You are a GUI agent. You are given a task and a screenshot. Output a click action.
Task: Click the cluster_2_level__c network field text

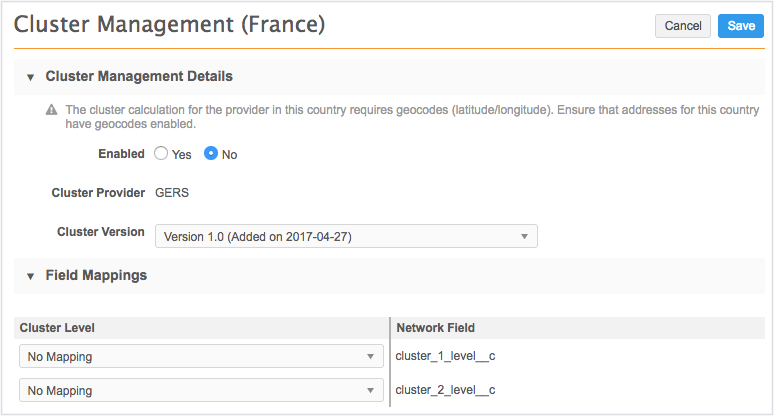tap(446, 390)
